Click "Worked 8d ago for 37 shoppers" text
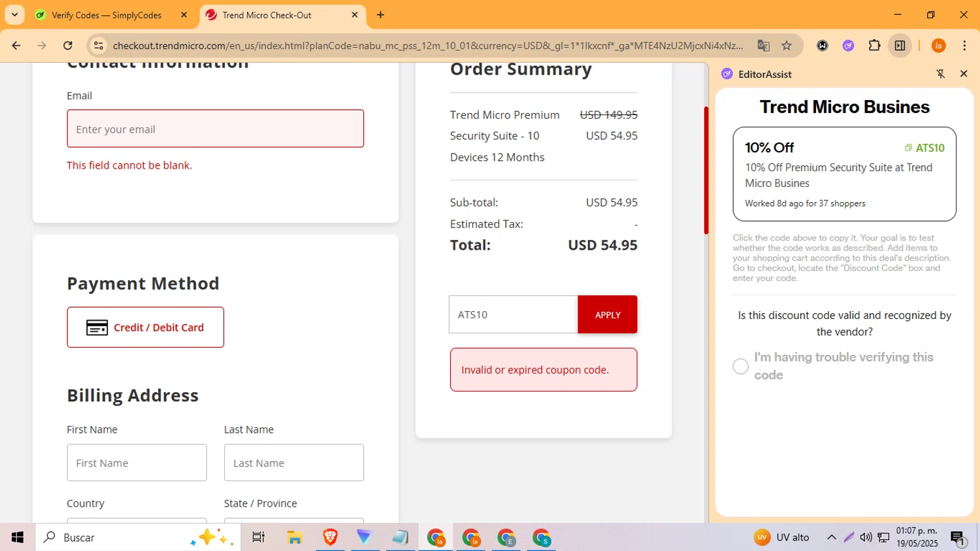 (805, 203)
